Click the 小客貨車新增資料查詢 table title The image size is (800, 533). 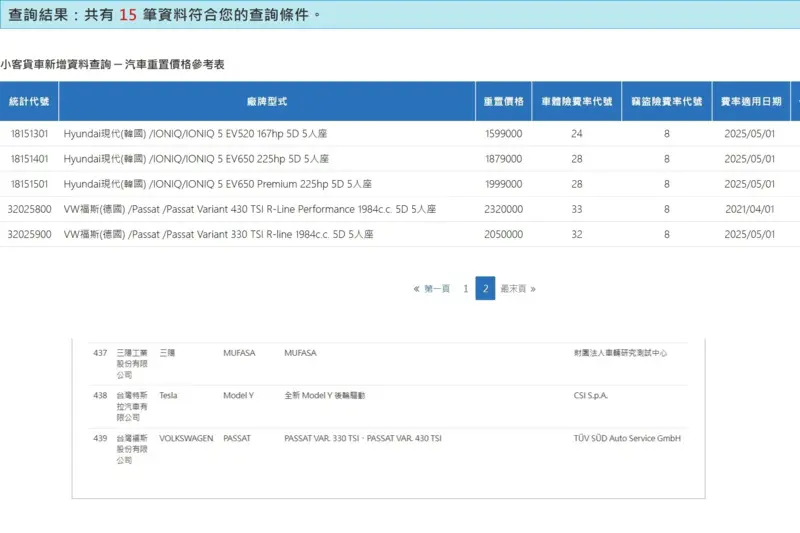(112, 64)
